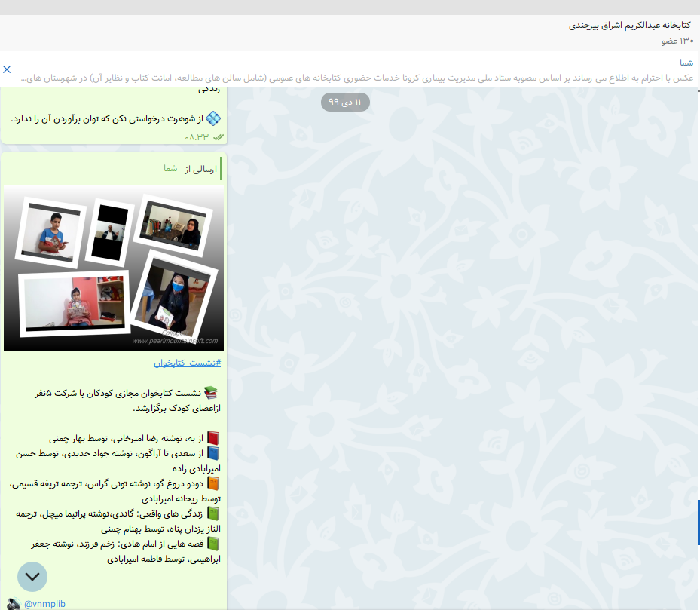
Task: Click the شما label in pinned bar
Action: (686, 63)
